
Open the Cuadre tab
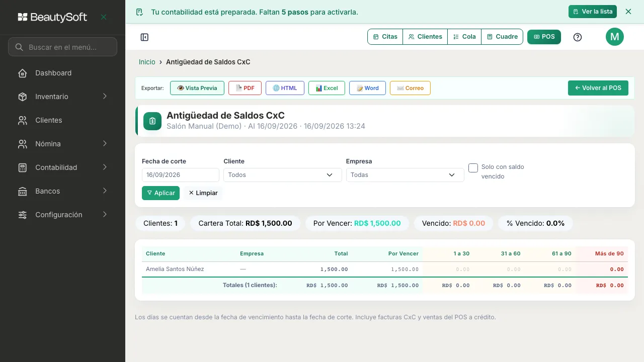pyautogui.click(x=502, y=37)
